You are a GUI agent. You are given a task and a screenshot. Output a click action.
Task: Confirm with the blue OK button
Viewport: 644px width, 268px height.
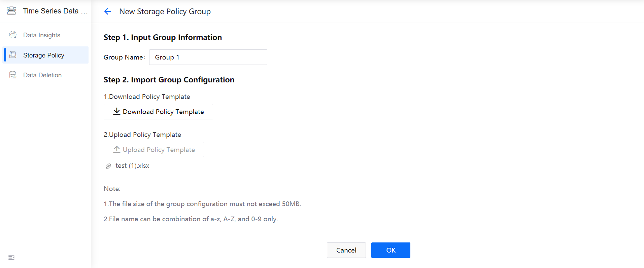point(391,250)
